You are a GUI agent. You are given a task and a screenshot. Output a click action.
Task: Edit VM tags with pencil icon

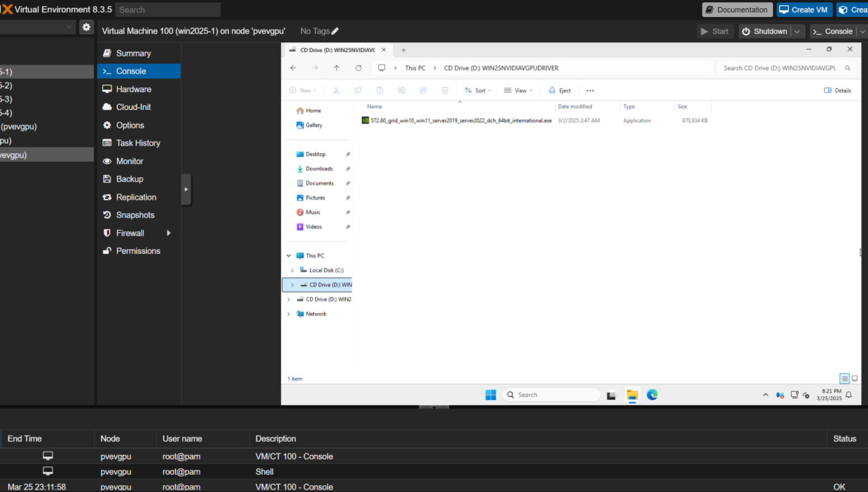click(335, 31)
